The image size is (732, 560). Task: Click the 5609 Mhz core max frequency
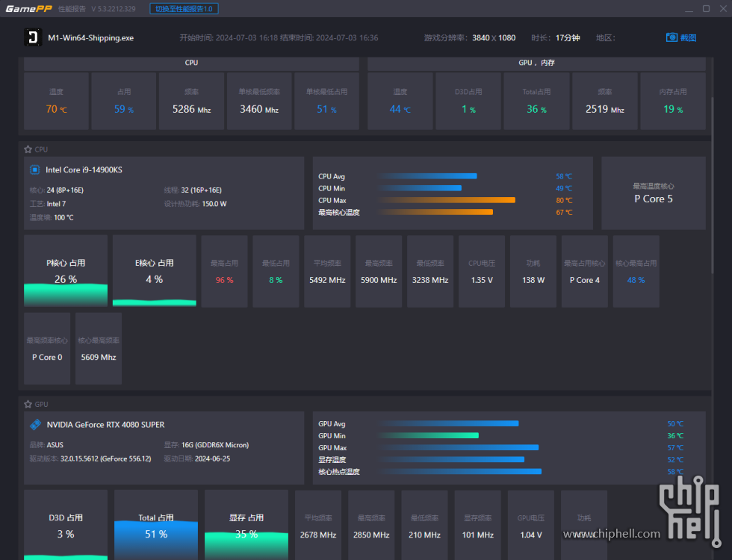(99, 357)
